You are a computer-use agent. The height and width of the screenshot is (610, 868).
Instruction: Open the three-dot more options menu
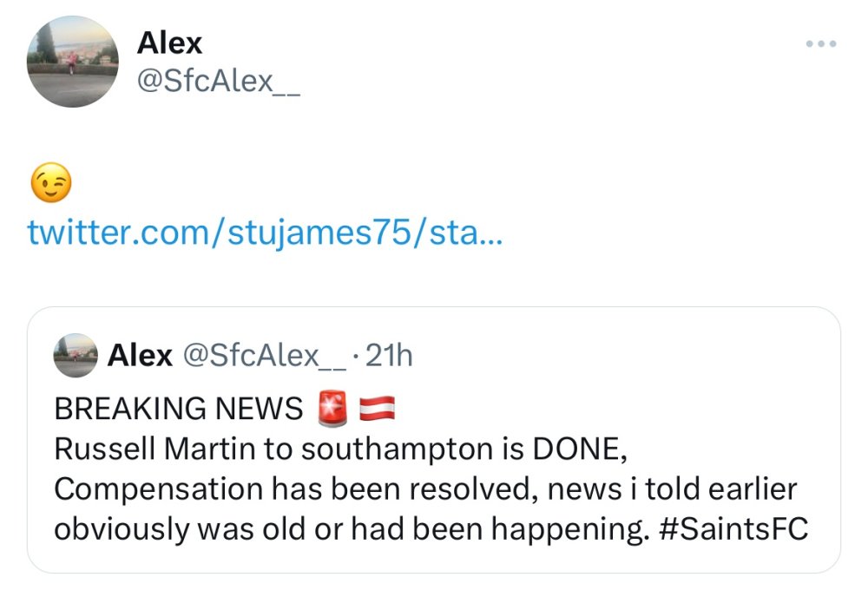(820, 43)
